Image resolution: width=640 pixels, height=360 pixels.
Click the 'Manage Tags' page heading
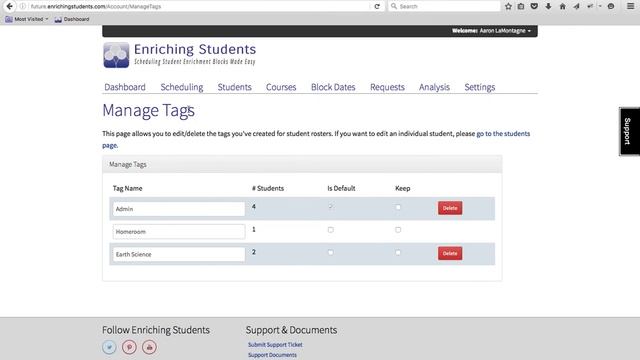(149, 111)
